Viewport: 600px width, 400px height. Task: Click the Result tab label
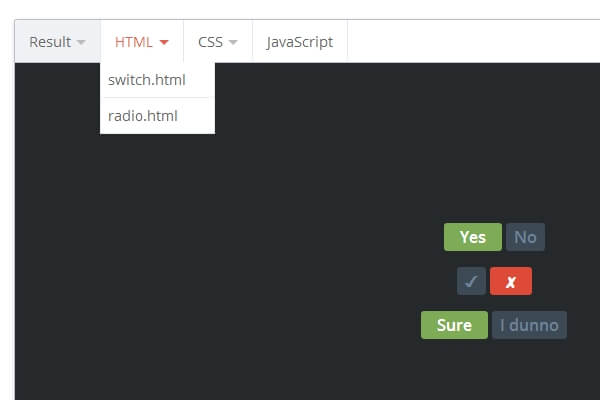pyautogui.click(x=50, y=42)
